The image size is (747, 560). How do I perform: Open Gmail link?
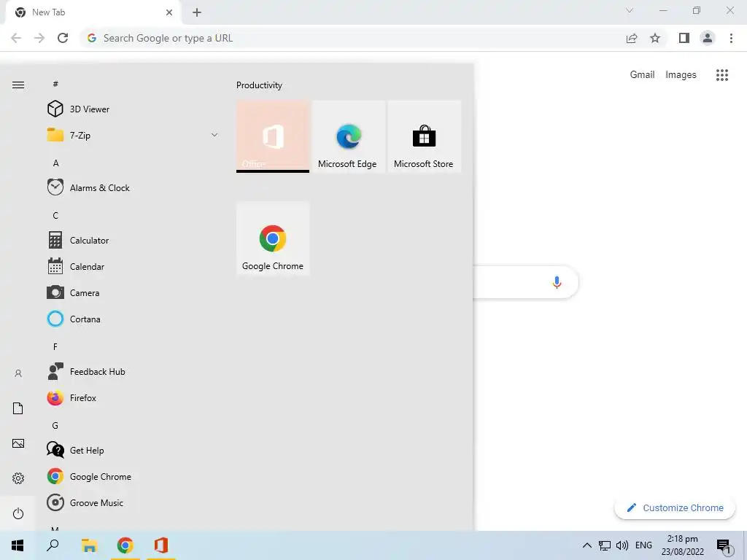coord(642,75)
